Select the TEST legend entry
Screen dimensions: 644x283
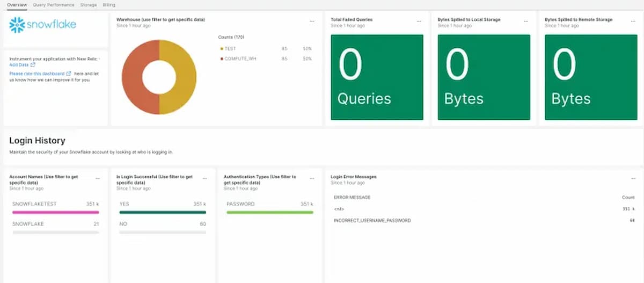tap(266, 49)
